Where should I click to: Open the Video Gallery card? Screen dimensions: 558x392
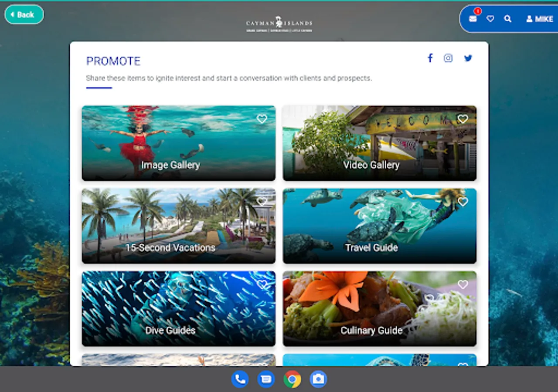click(379, 143)
